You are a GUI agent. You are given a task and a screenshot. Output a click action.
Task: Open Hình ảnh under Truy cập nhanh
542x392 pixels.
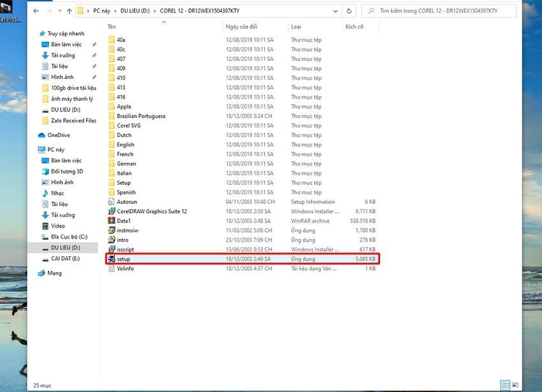pyautogui.click(x=62, y=77)
